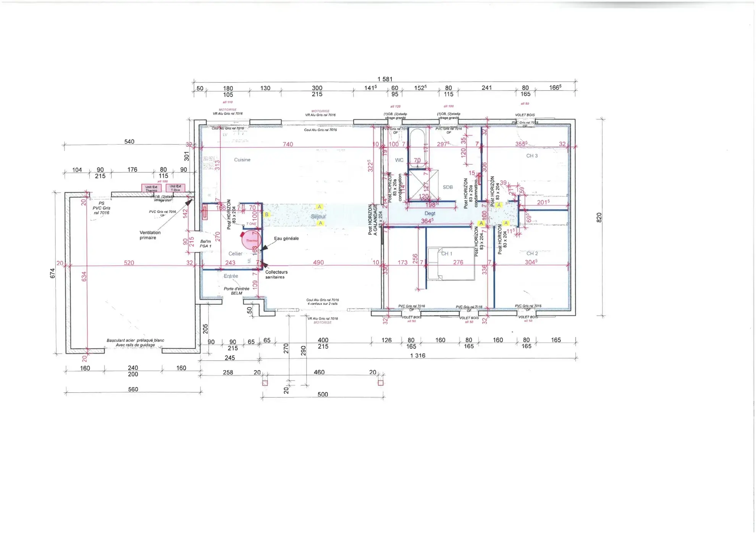
Task: Select the Porte d'entrée BELM text
Action: (236, 291)
